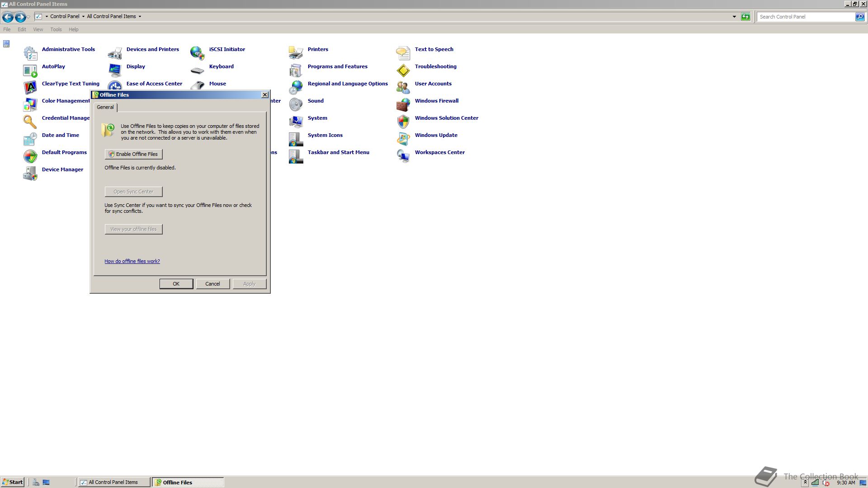
Task: Open the Sound speaker icon
Action: click(x=296, y=105)
